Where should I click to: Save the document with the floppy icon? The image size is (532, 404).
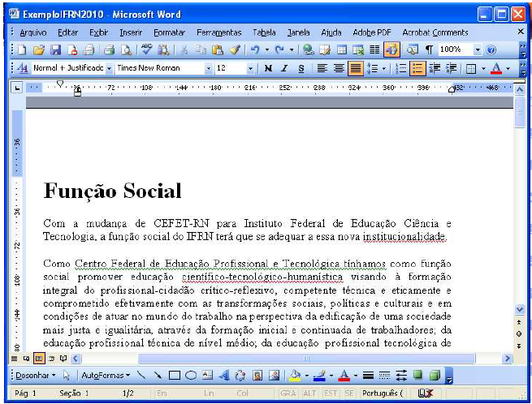pos(55,50)
